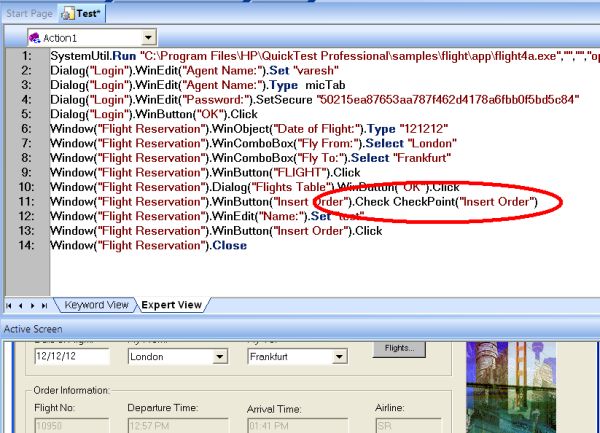Click the Type micTab statement on line 3

pyautogui.click(x=198, y=85)
